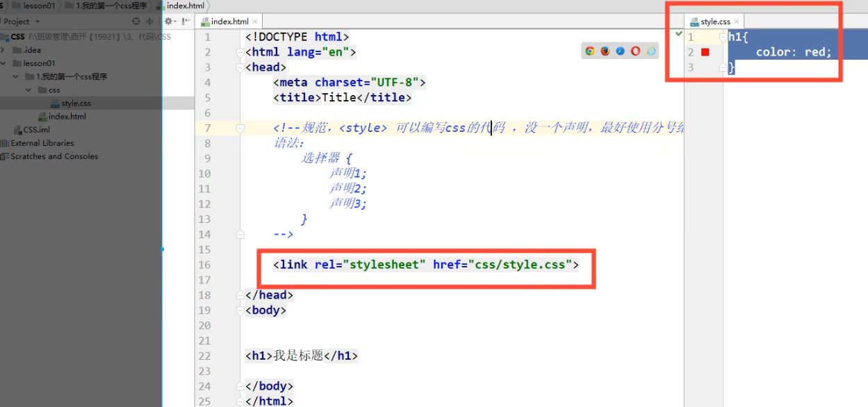The image size is (868, 407).
Task: Click line number 16 in gutter
Action: [204, 265]
